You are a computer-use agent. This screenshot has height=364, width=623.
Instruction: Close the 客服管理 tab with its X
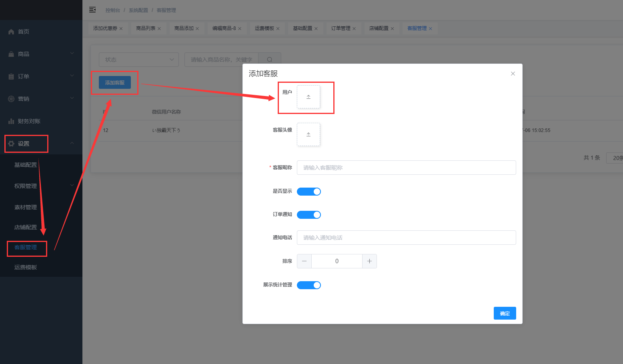431,29
